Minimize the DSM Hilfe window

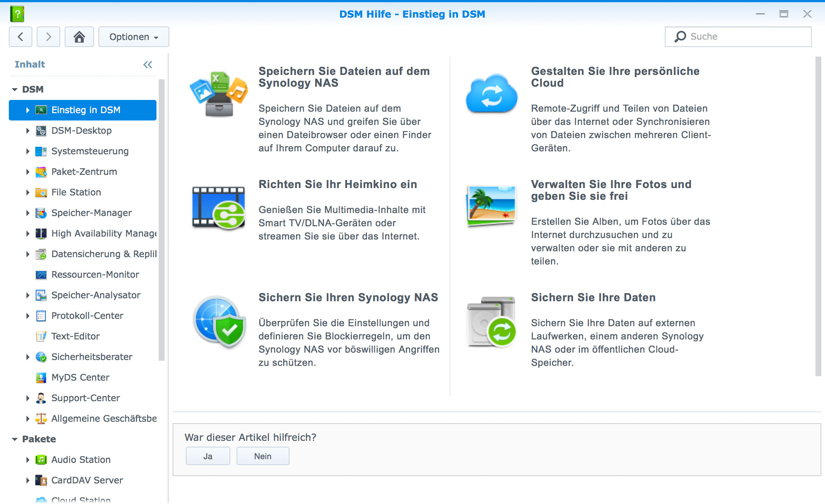pyautogui.click(x=760, y=14)
